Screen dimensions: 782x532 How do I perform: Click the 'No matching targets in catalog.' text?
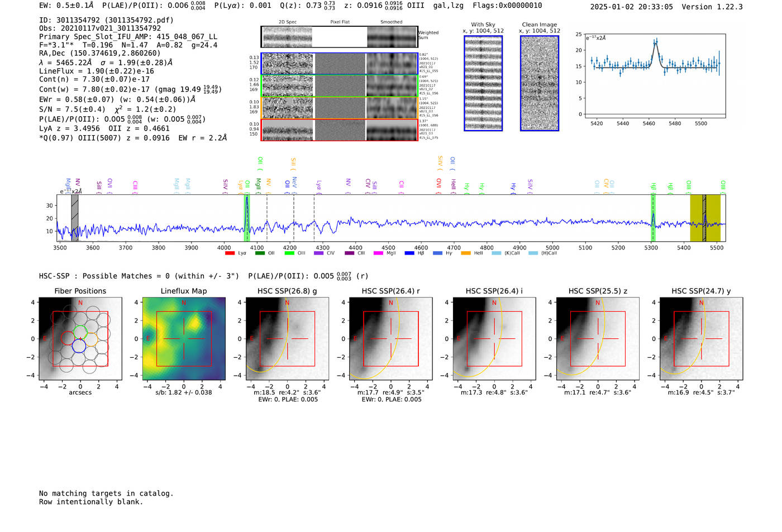coord(106,493)
